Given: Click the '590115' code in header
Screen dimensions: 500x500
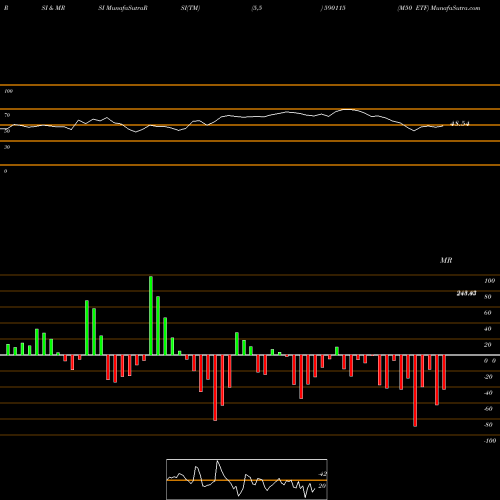Looking at the screenshot, I should (335, 8).
